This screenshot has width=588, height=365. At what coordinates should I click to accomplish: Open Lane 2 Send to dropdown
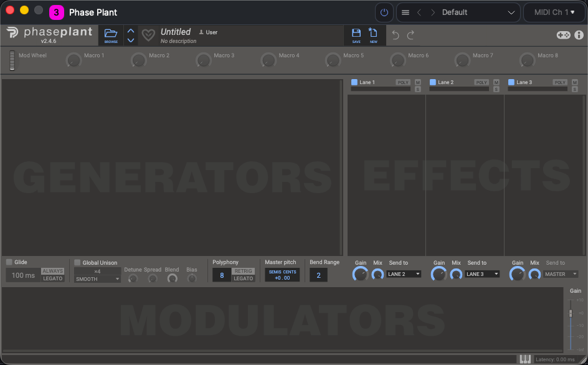pyautogui.click(x=482, y=274)
